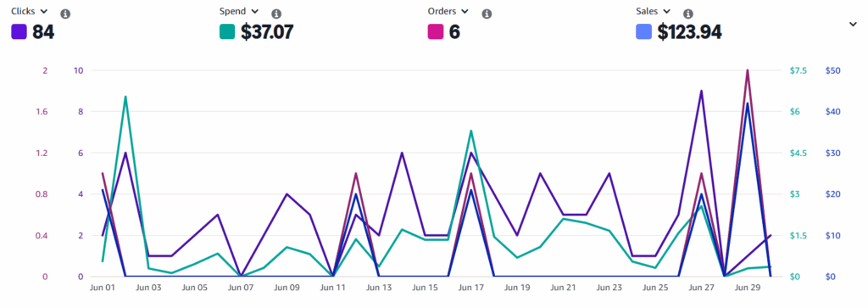Click the Jun 05 x-axis label
868x308 pixels.
click(x=195, y=288)
